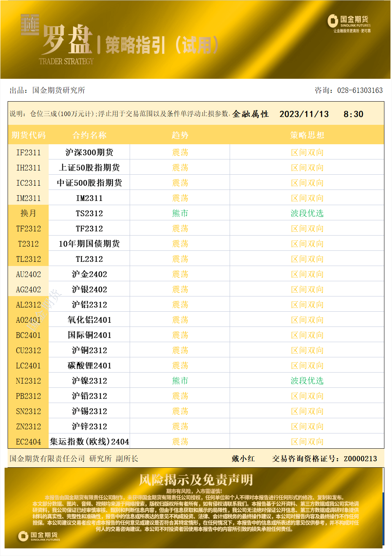The image size is (392, 556).
Task: Click the SN2312 code cell
Action: pyautogui.click(x=29, y=411)
